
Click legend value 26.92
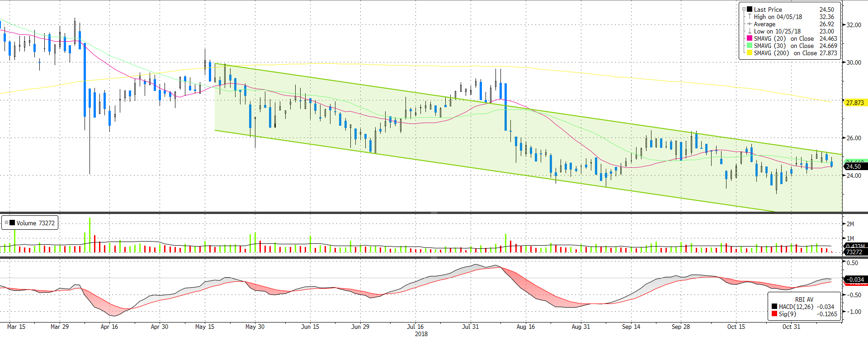[x=827, y=24]
